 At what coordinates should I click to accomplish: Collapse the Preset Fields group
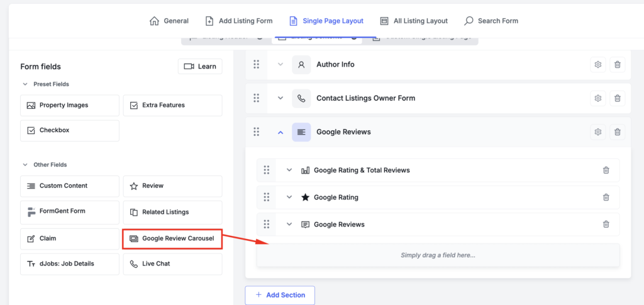point(25,84)
